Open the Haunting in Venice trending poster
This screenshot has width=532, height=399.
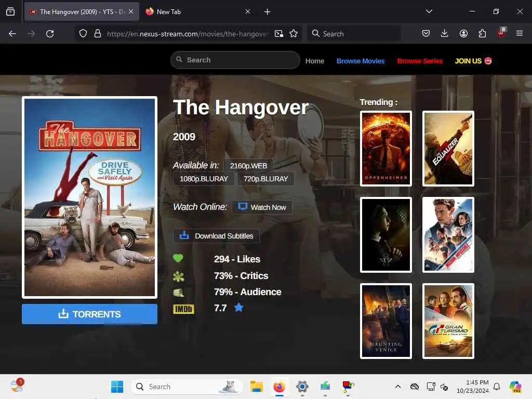pyautogui.click(x=386, y=321)
